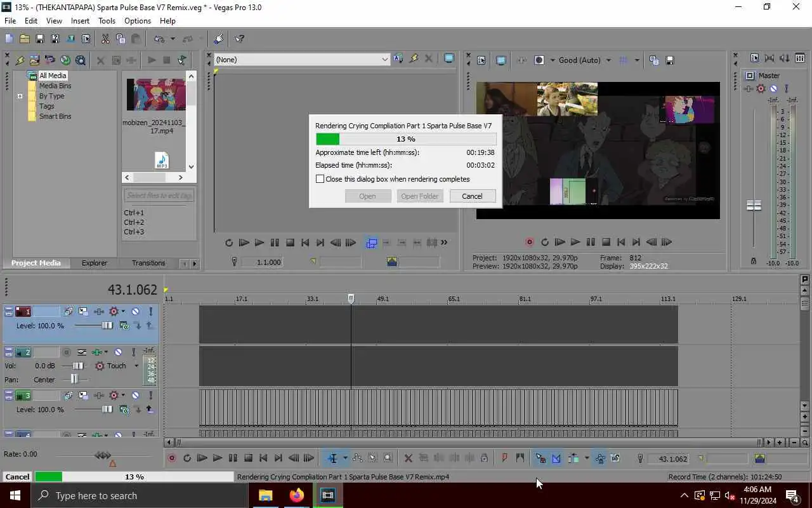
Task: Expand the By Type tree node
Action: 20,97
